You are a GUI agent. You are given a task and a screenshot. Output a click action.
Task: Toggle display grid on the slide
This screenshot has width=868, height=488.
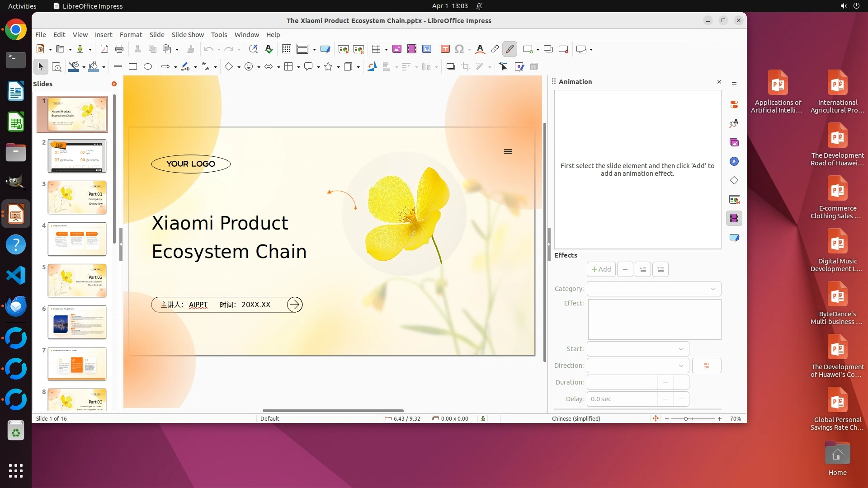point(287,49)
